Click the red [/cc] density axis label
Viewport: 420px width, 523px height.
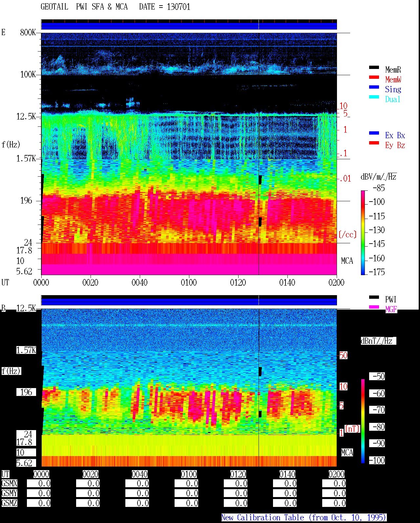347,234
